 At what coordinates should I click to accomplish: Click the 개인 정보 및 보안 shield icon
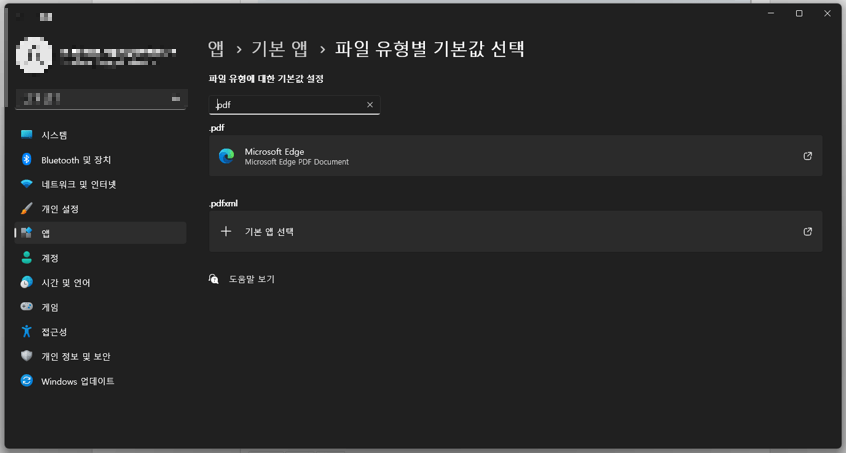[26, 356]
